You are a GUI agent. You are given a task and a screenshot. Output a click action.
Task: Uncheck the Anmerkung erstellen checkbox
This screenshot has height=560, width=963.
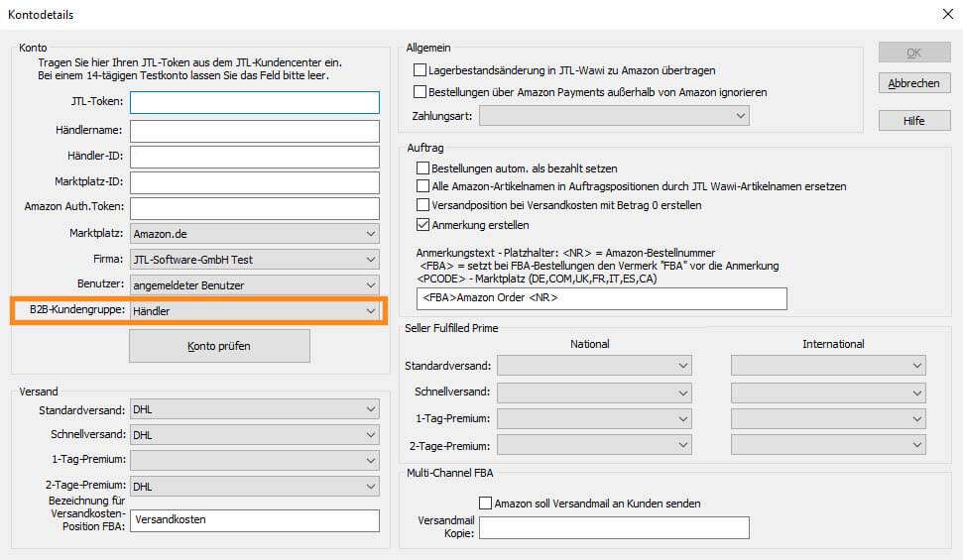423,225
